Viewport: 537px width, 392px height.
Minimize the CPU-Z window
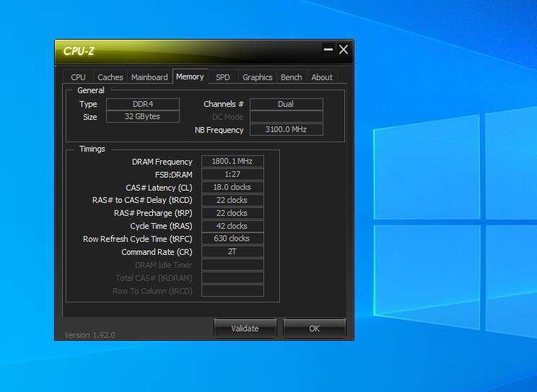pyautogui.click(x=328, y=49)
